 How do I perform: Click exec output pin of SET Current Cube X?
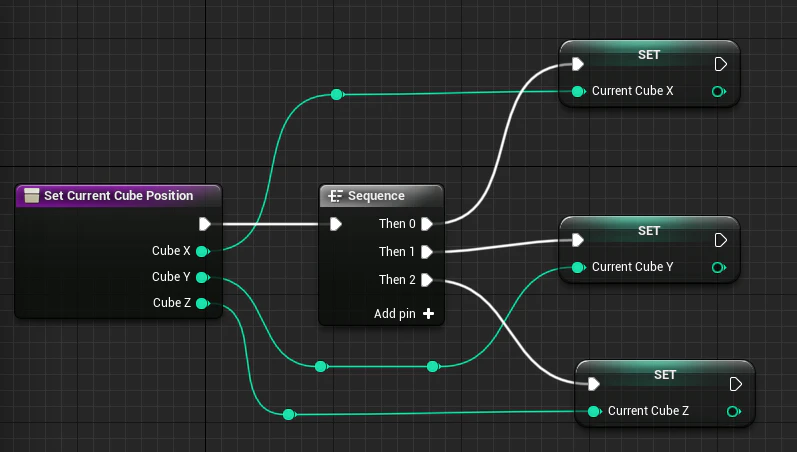[x=721, y=64]
